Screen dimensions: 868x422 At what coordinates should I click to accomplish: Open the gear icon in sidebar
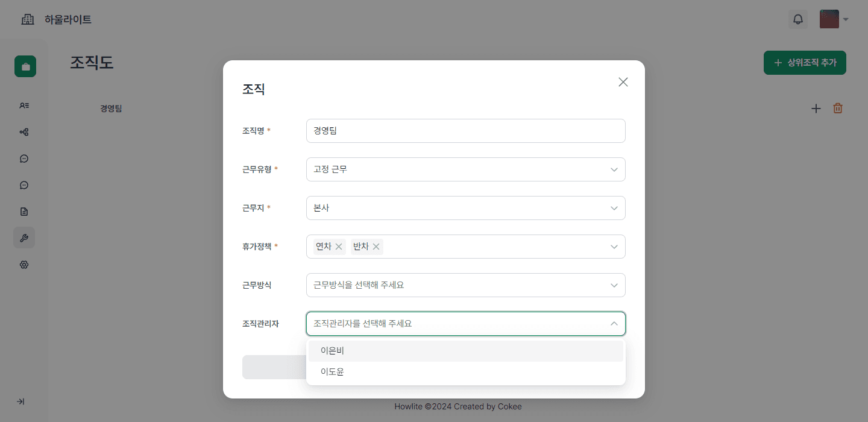24,265
